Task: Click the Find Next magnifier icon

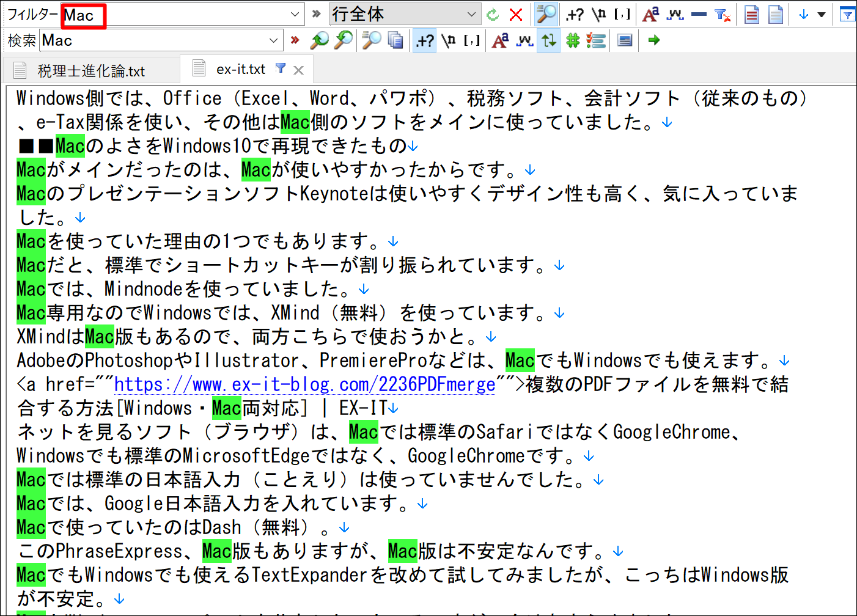Action: pyautogui.click(x=344, y=40)
